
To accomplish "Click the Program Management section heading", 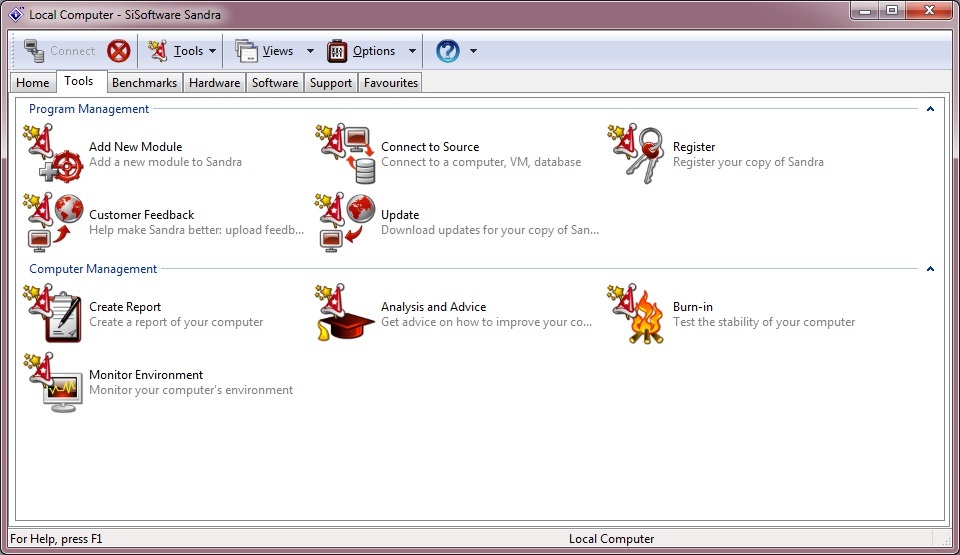I will click(89, 109).
